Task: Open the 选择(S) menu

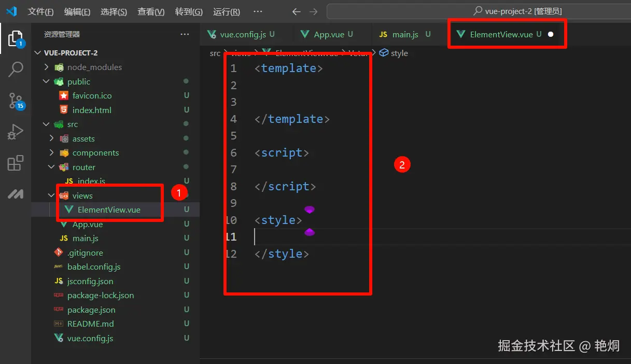Action: [114, 11]
